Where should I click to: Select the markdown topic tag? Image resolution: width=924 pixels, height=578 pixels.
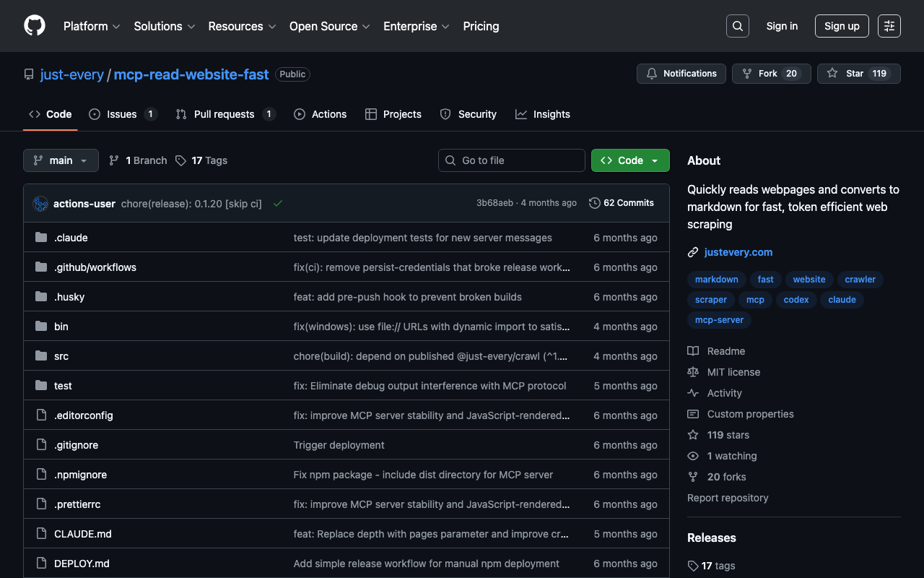tap(716, 280)
